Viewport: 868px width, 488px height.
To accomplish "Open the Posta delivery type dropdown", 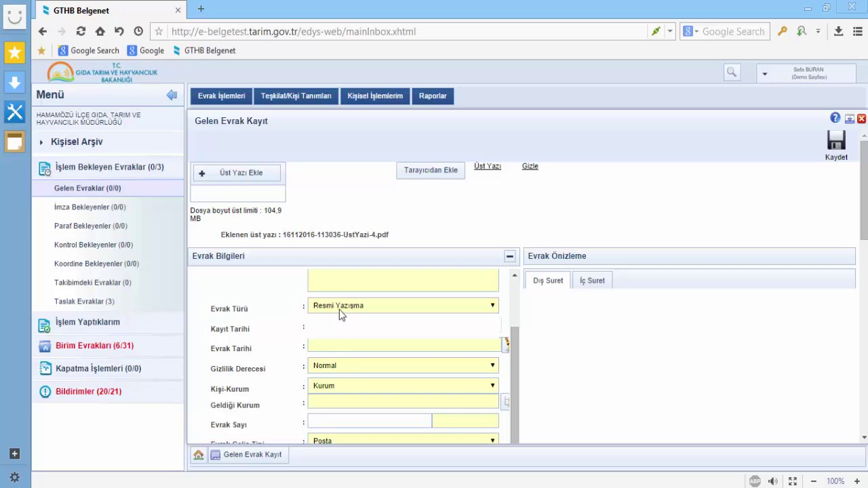I will (x=403, y=439).
